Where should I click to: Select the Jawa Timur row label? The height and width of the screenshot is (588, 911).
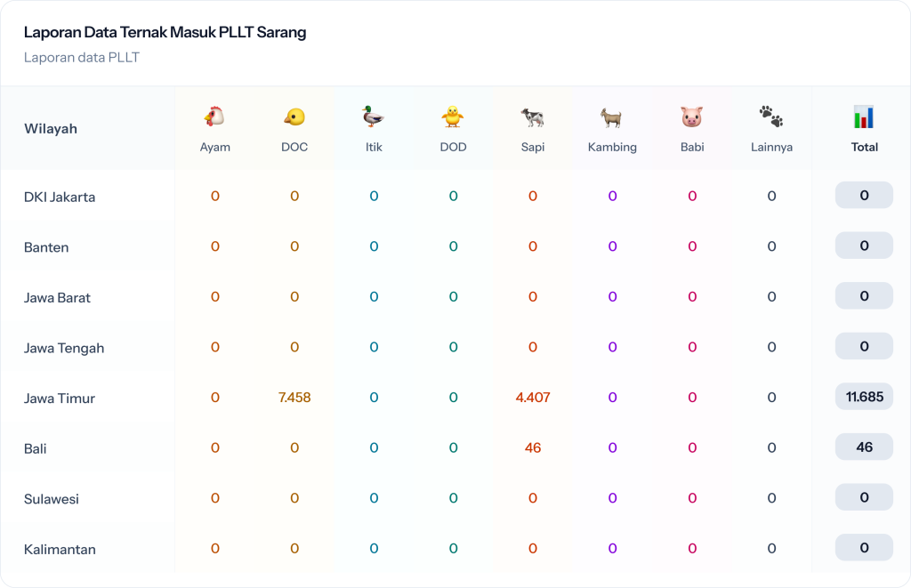60,399
